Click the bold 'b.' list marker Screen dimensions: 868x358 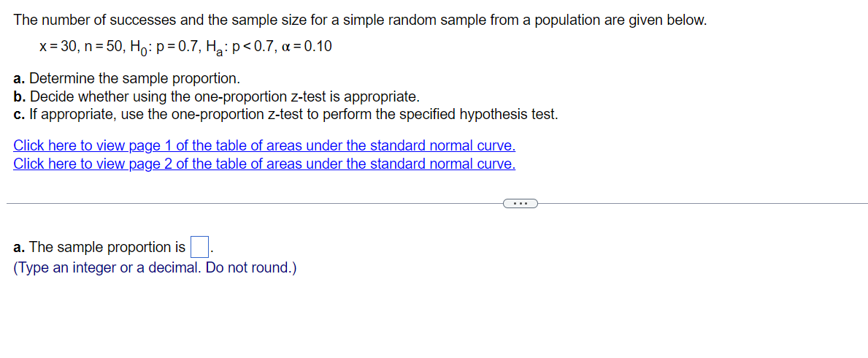(x=20, y=97)
